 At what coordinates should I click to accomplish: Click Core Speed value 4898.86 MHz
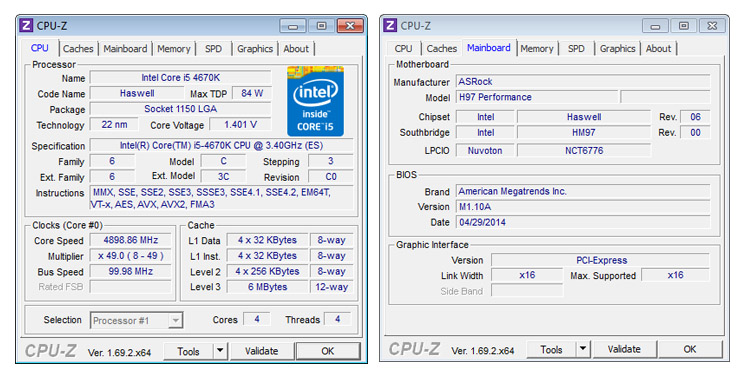[x=130, y=240]
